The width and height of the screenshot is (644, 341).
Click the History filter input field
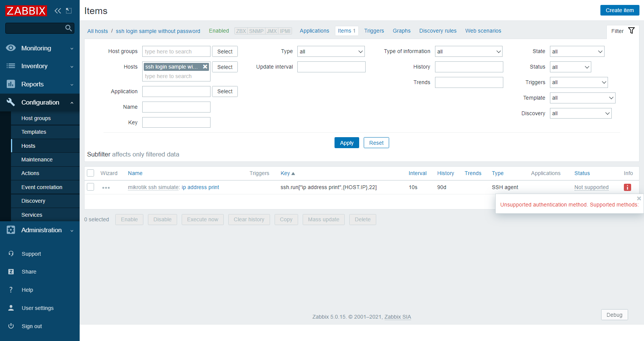[469, 67]
